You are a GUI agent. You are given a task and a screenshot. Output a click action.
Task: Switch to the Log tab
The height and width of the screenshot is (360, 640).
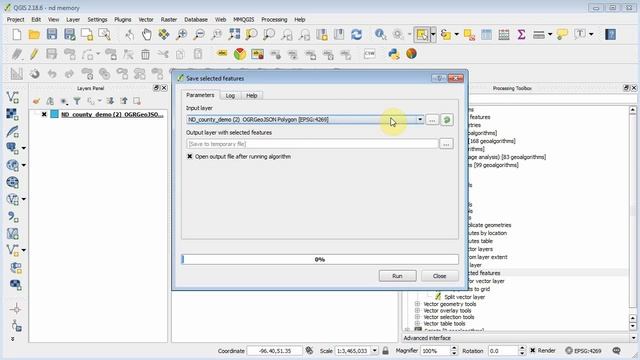point(230,96)
